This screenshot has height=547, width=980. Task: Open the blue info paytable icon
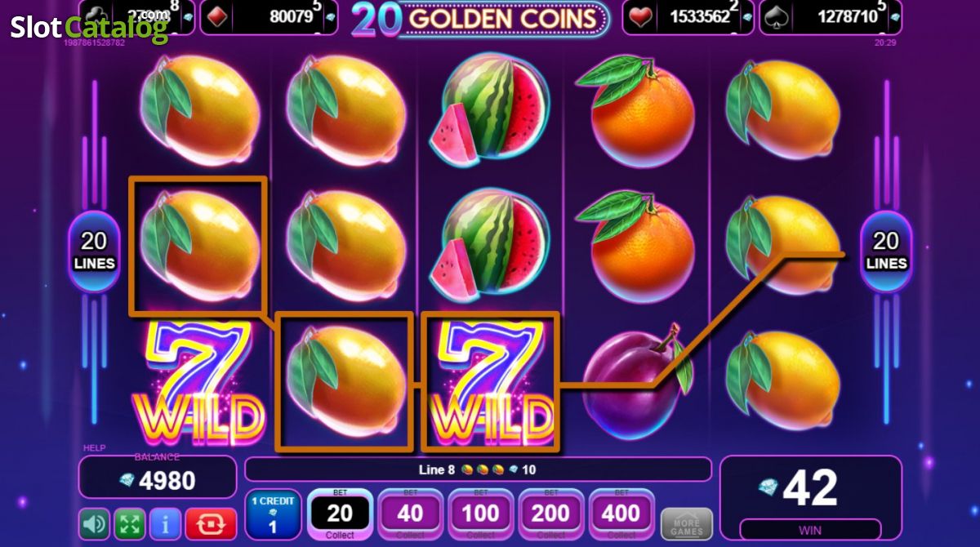tap(165, 523)
